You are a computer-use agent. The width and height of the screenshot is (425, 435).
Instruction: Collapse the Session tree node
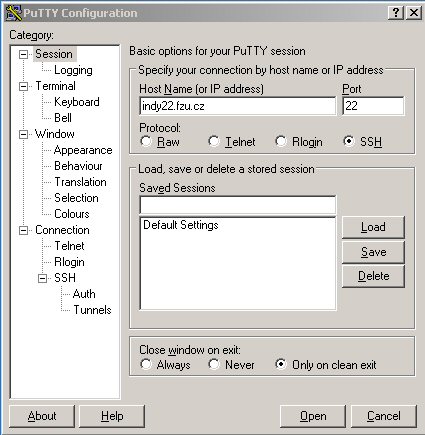23,54
